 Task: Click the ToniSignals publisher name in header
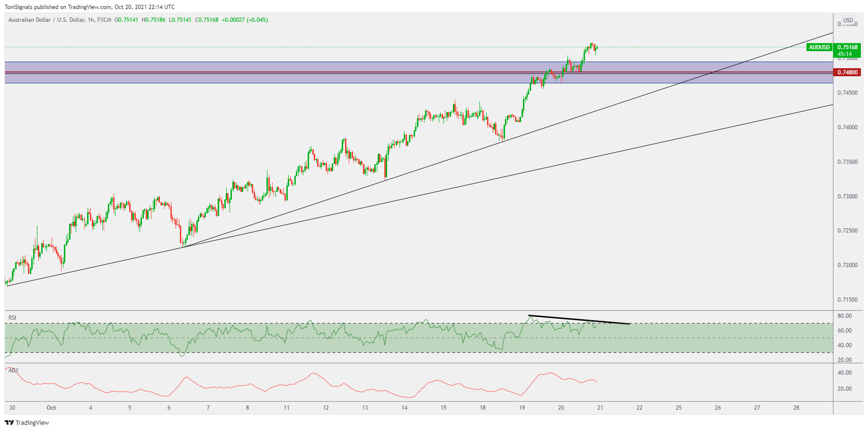[x=18, y=7]
